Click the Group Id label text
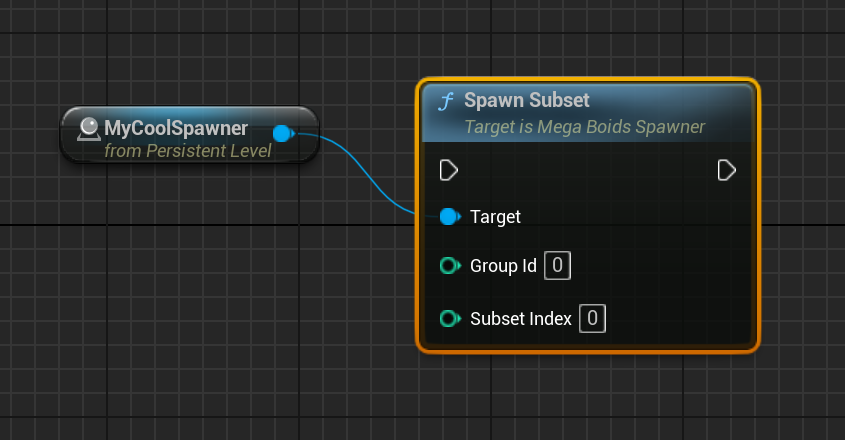The image size is (845, 440). coord(503,266)
